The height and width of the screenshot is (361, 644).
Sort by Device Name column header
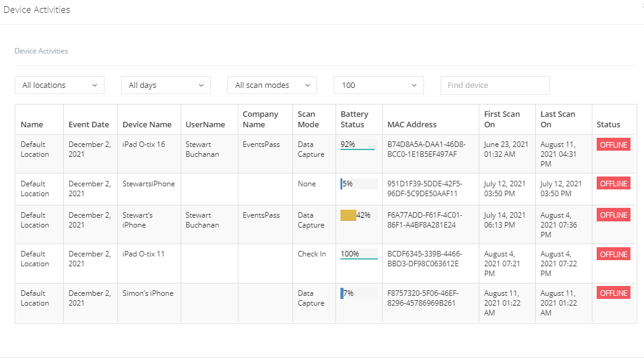147,124
